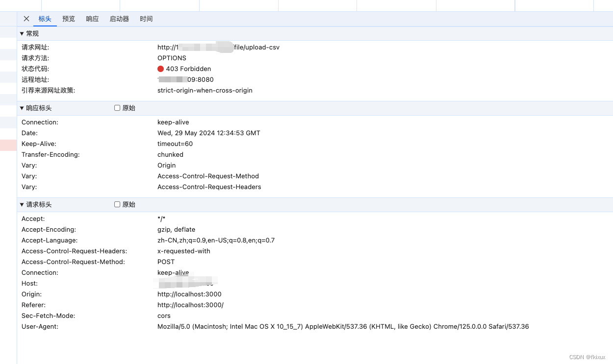Image resolution: width=613 pixels, height=364 pixels.
Task: Switch to the 预览 tab
Action: 69,19
